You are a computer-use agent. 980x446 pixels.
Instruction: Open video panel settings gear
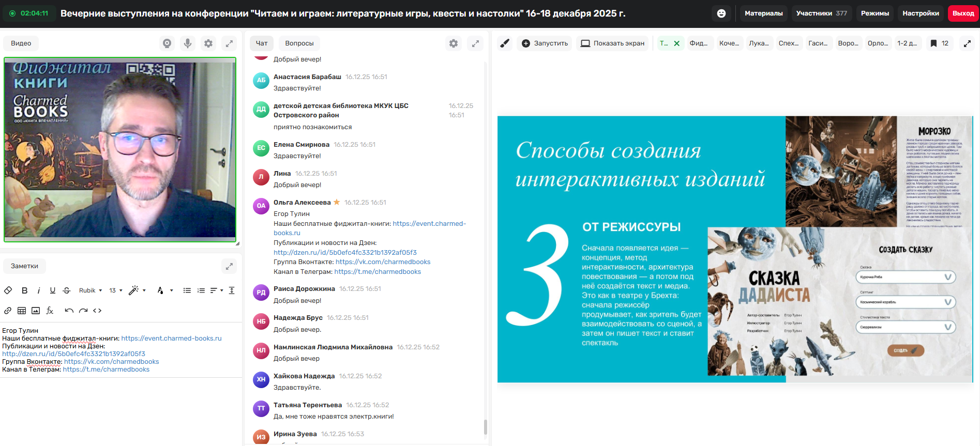click(208, 43)
